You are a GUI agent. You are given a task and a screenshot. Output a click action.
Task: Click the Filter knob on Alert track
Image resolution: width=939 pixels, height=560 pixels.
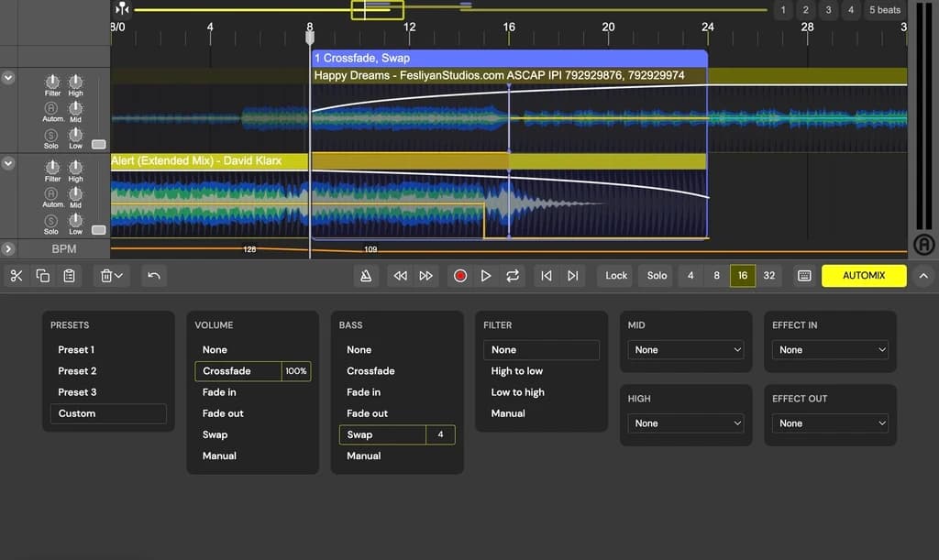[x=52, y=170]
